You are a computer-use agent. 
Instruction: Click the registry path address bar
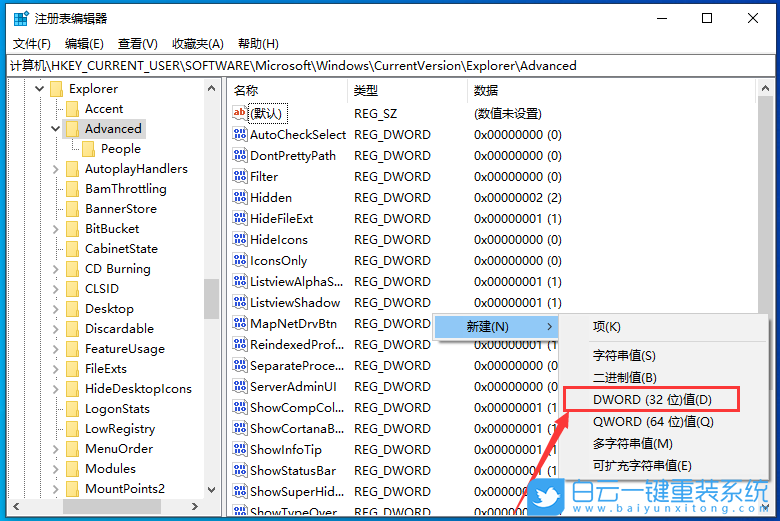[x=390, y=66]
